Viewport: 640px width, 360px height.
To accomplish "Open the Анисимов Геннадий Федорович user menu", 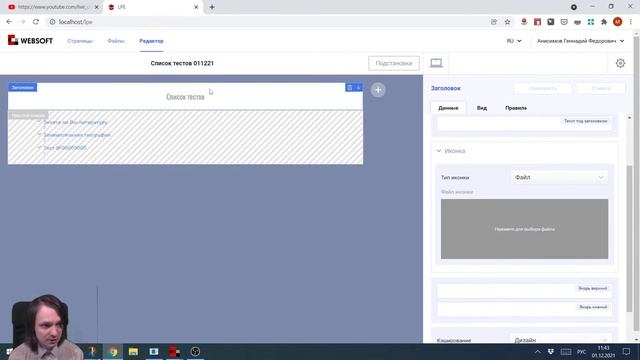I will click(x=580, y=41).
